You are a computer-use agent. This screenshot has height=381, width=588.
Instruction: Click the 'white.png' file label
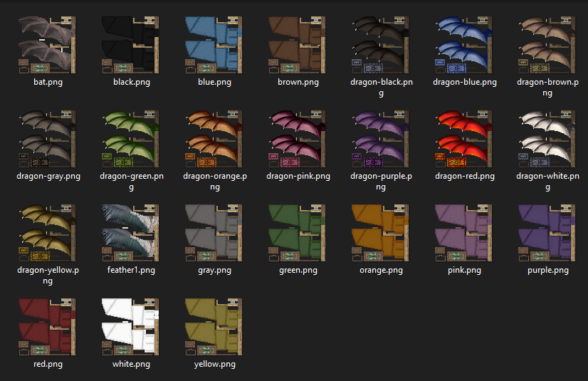click(131, 365)
